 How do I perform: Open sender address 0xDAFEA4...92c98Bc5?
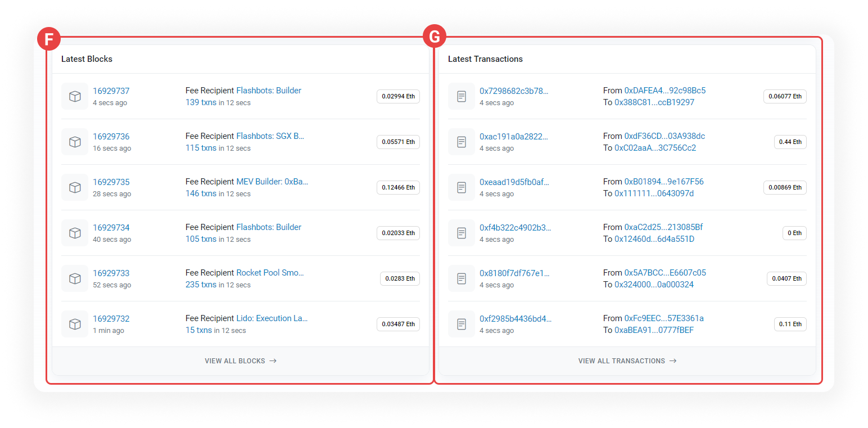click(665, 91)
